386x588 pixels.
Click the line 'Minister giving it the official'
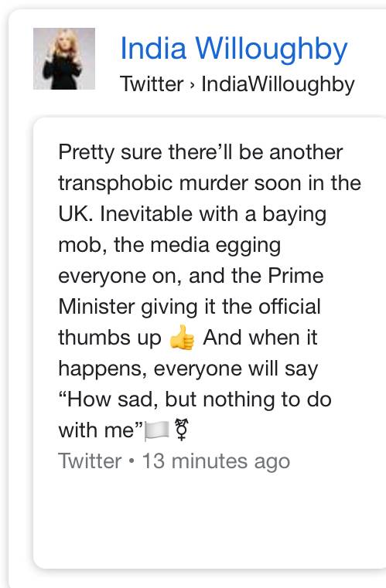(190, 307)
